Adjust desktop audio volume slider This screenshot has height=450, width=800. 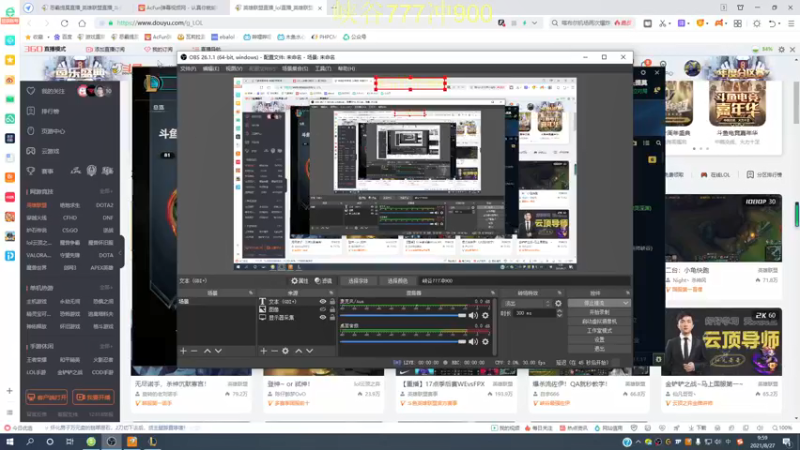click(x=403, y=342)
